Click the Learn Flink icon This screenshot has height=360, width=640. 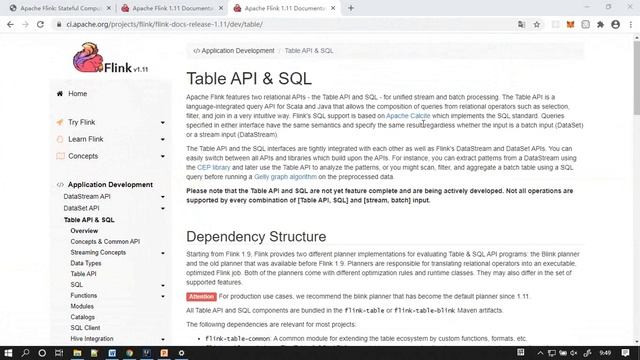click(x=60, y=139)
